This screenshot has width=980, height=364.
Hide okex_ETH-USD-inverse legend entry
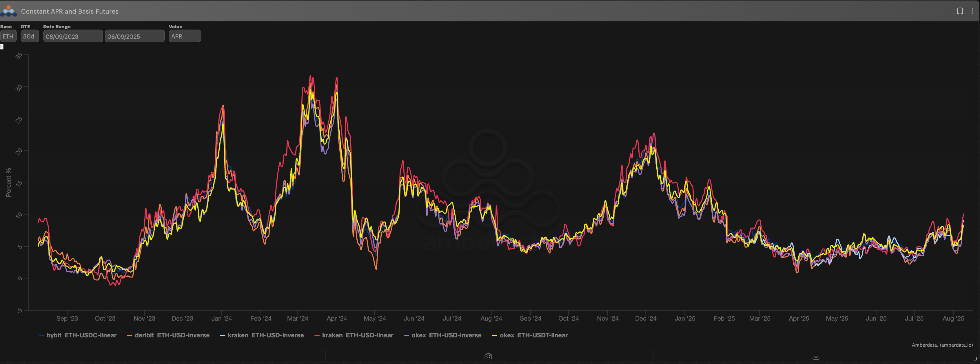pos(446,335)
